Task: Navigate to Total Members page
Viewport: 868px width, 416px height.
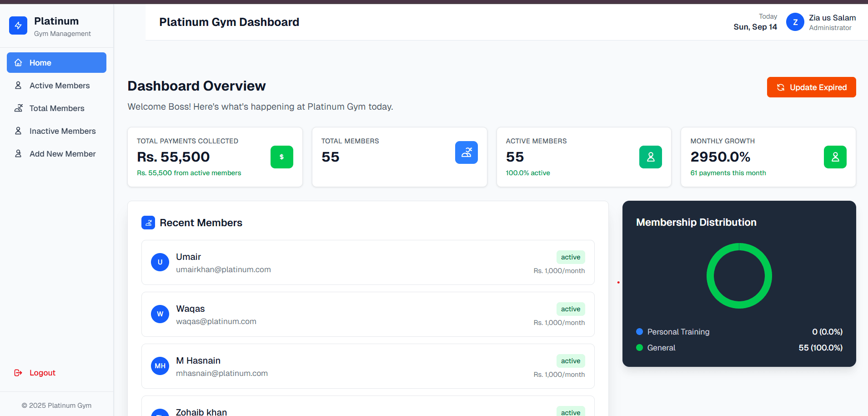Action: 56,108
